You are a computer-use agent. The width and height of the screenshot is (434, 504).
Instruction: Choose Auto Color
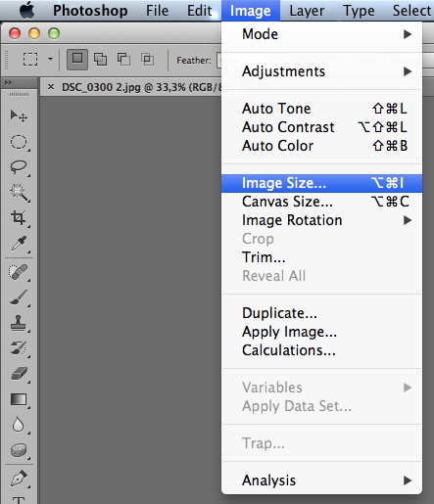(321, 146)
